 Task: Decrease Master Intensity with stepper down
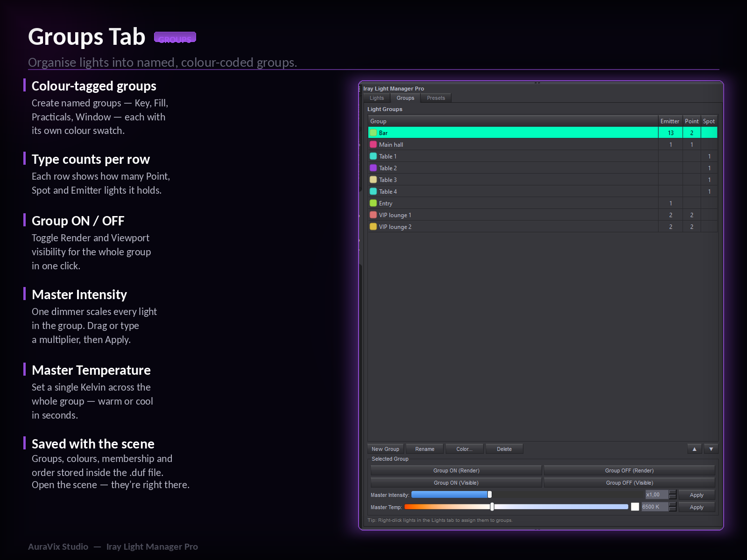[672, 497]
